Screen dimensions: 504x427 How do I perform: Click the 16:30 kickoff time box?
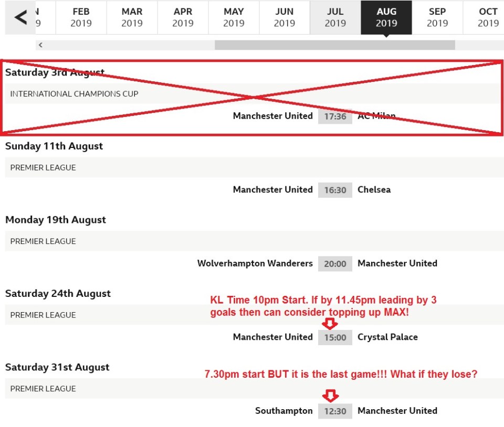click(x=335, y=190)
